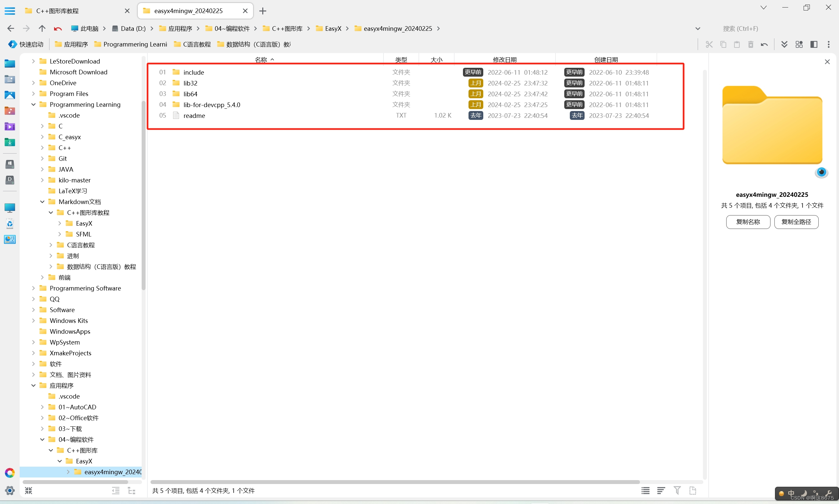Toggle the list view icon at bottom
The image size is (839, 504).
[645, 491]
